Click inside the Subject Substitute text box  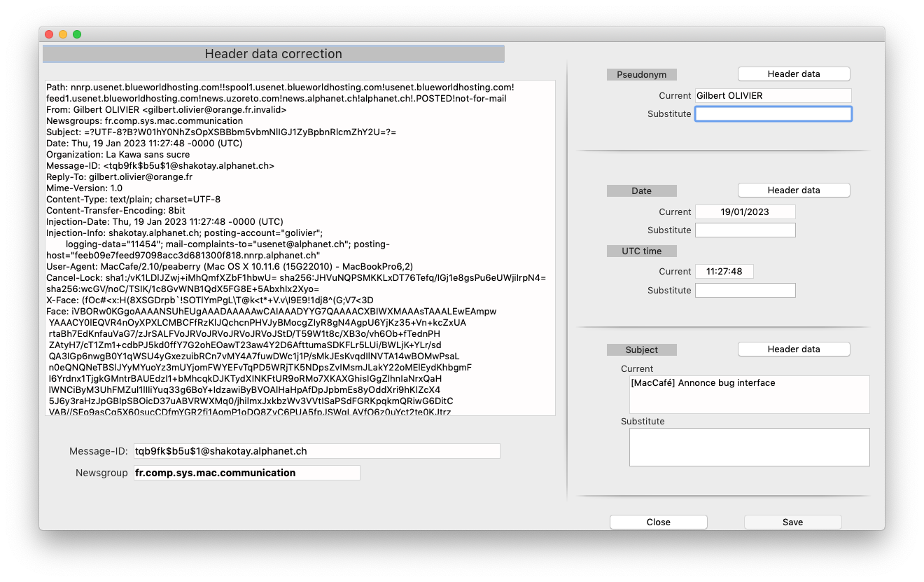749,447
